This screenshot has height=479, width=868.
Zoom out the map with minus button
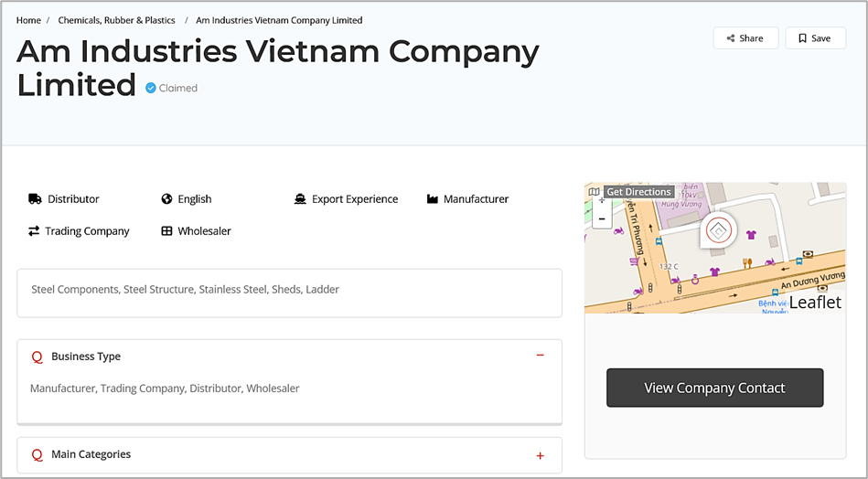coord(602,219)
